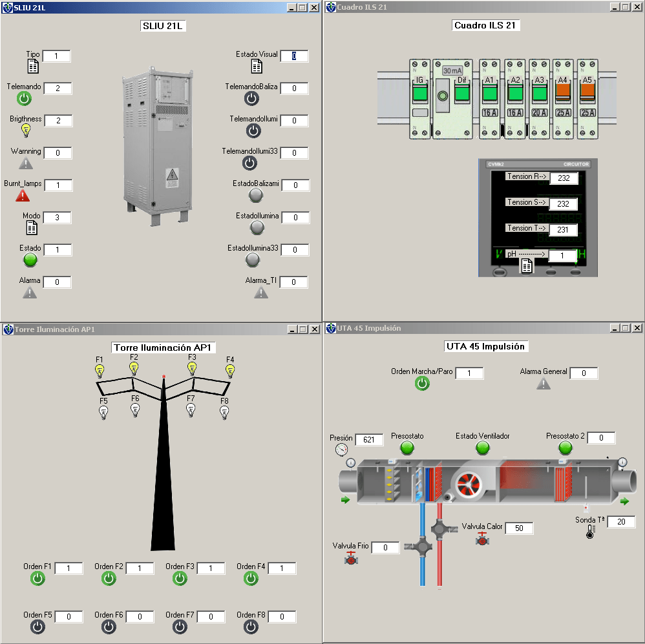Click the F1 yellow lamp on tower

[x=100, y=371]
